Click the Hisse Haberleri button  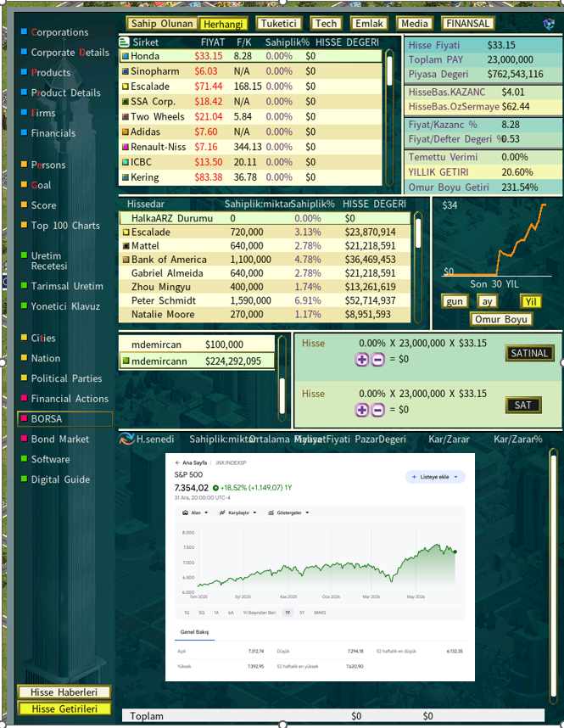click(64, 692)
